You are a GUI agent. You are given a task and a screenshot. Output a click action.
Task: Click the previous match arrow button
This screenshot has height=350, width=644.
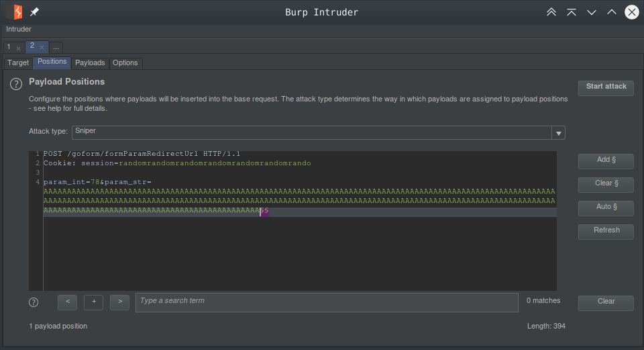coord(68,302)
